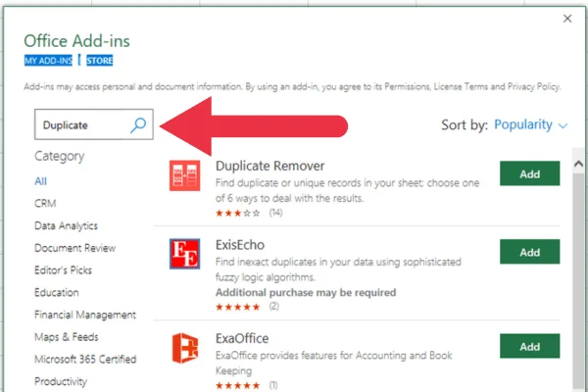This screenshot has width=588, height=392.
Task: Click the ExisEcho fuzzy logic description
Action: pyautogui.click(x=338, y=269)
